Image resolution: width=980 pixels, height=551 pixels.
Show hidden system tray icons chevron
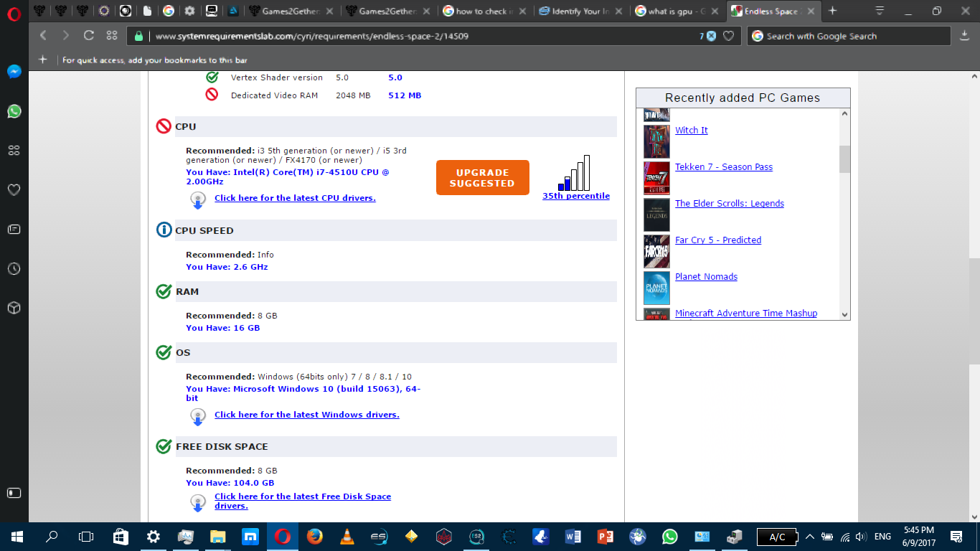tap(810, 537)
